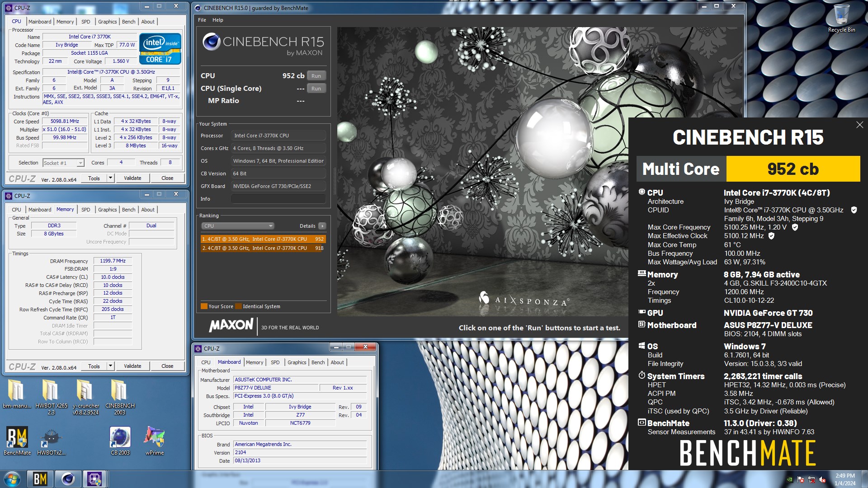Image resolution: width=868 pixels, height=488 pixels.
Task: Switch to Cinebench in the taskbar
Action: [68, 479]
